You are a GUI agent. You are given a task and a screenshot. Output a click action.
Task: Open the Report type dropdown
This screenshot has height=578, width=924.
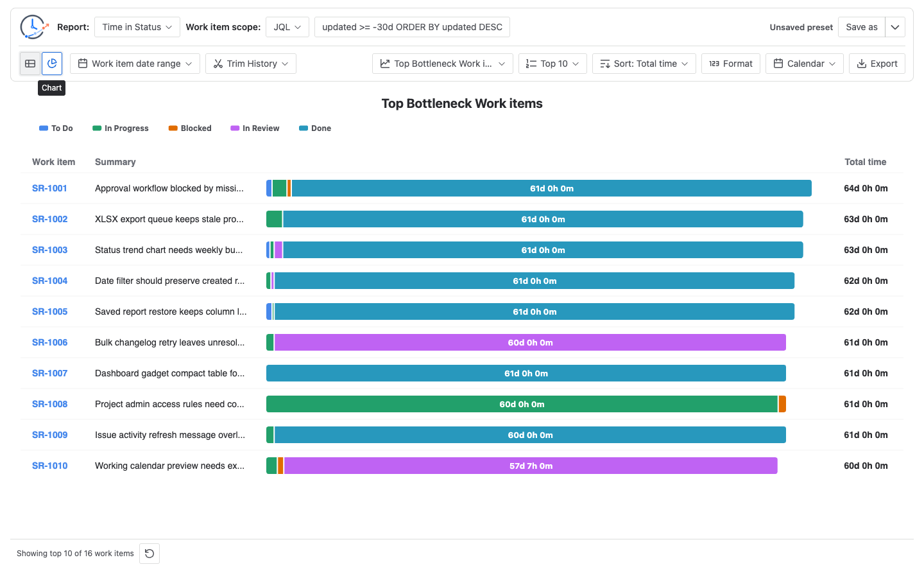(x=137, y=27)
